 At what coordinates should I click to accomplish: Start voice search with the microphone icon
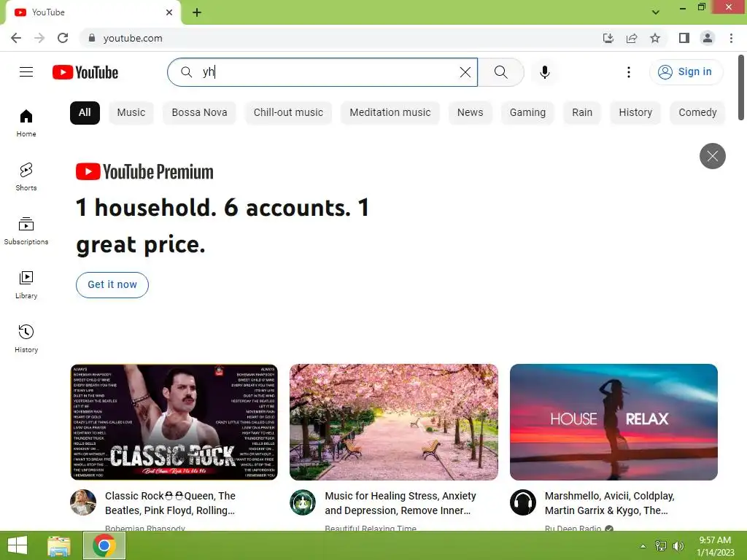[x=544, y=72]
